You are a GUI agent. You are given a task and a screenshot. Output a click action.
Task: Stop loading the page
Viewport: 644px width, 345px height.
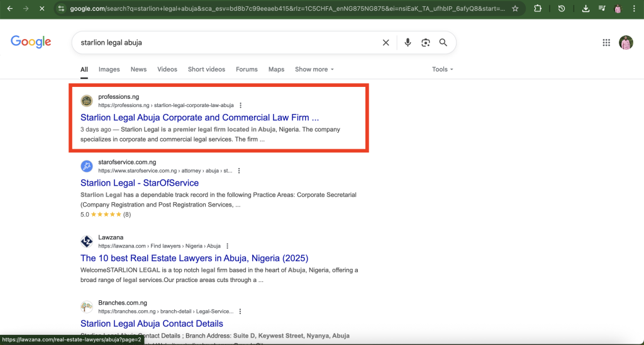point(42,8)
